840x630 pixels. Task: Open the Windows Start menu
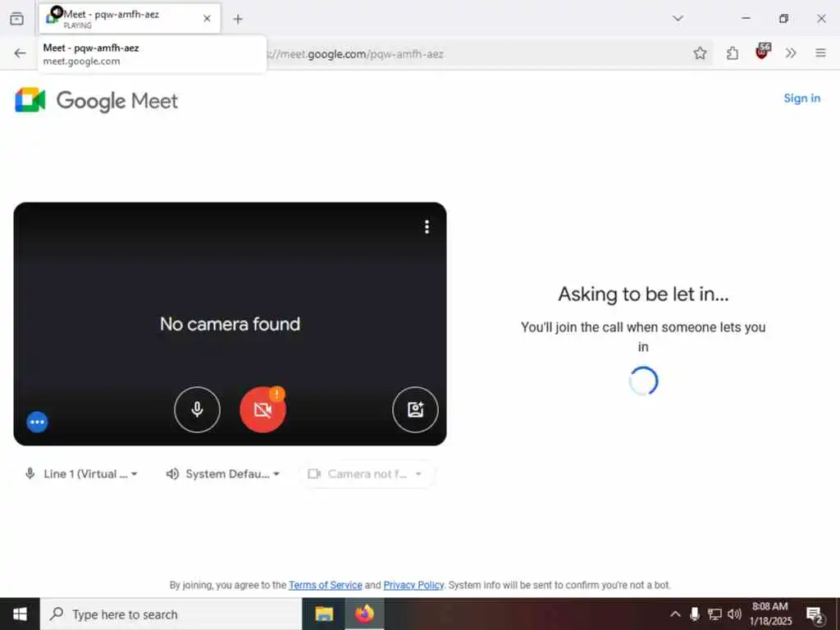click(20, 614)
